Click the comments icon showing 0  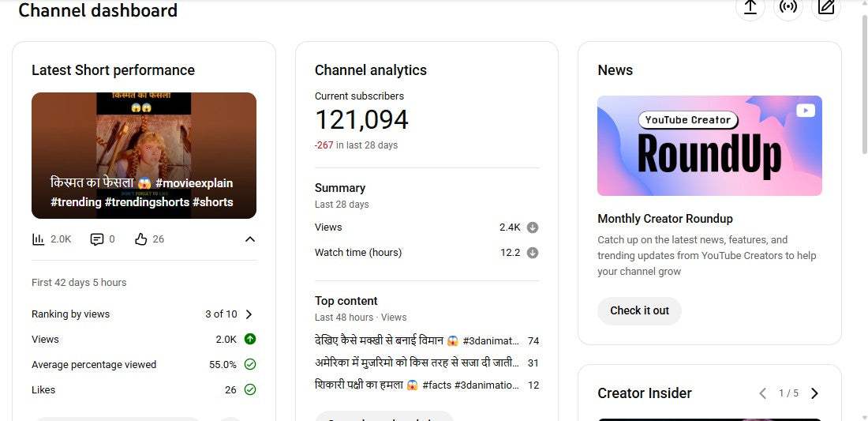(97, 239)
